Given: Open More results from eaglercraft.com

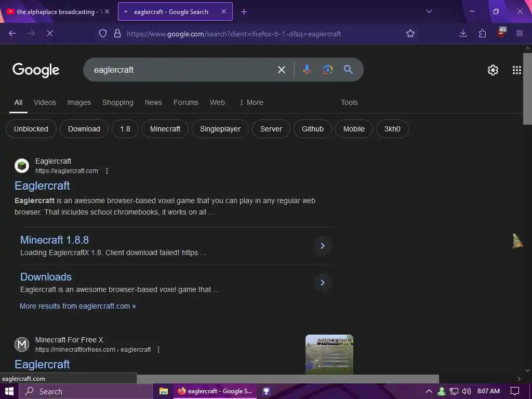Looking at the screenshot, I should coord(78,306).
